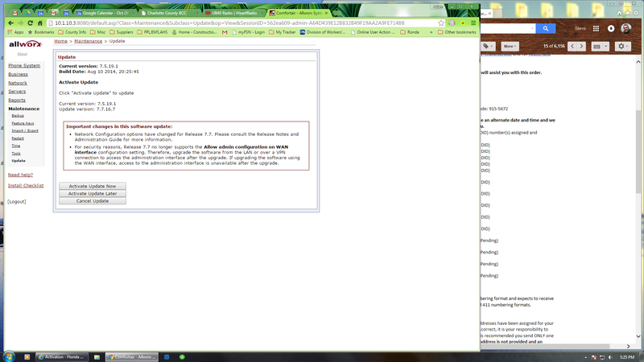Screen dimensions: 644x362
Task: Click the Windows Start button
Action: (x=7, y=356)
